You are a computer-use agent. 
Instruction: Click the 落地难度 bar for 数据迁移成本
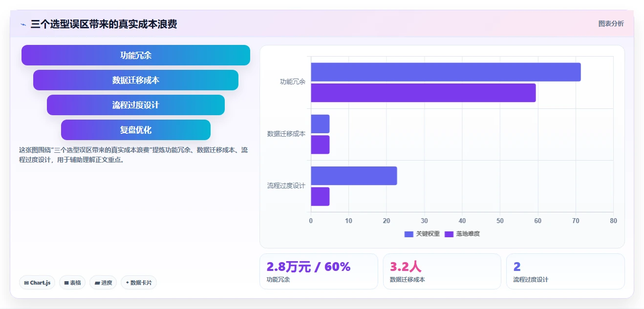[x=320, y=144]
